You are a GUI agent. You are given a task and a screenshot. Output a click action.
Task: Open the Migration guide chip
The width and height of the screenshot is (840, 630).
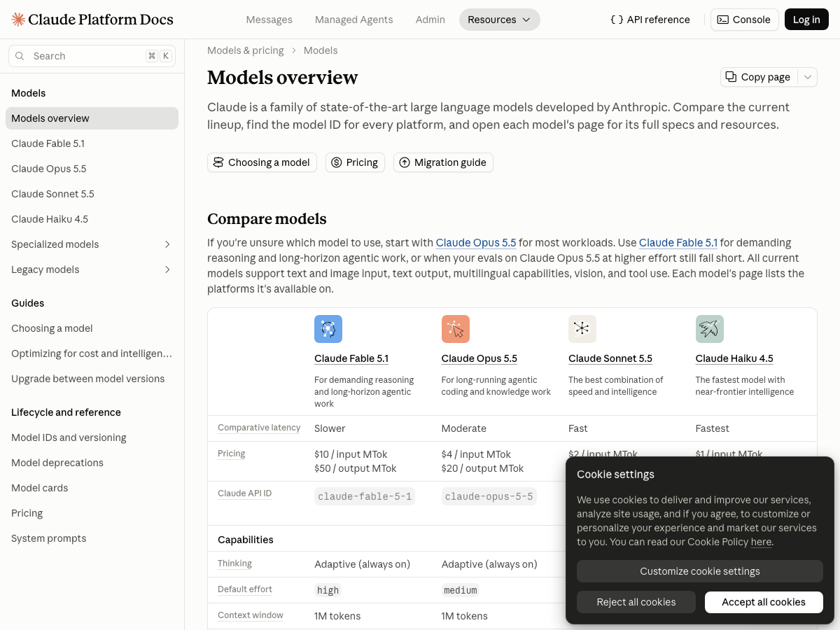[x=443, y=162]
